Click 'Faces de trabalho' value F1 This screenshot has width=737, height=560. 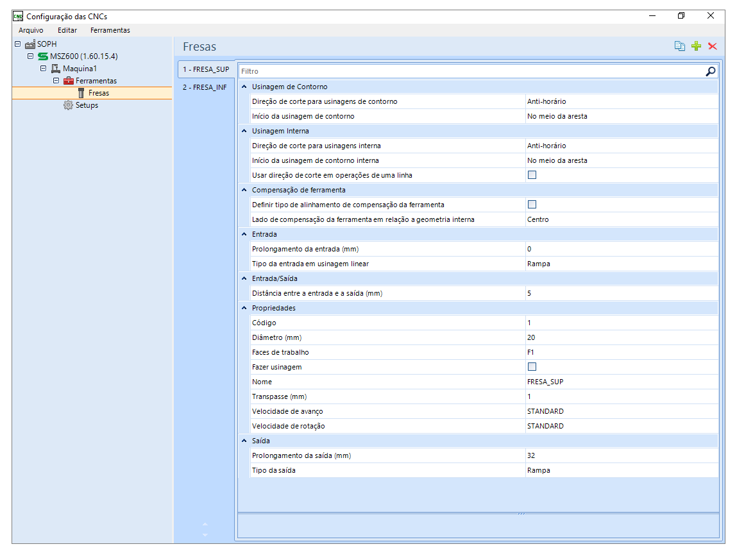(622, 352)
